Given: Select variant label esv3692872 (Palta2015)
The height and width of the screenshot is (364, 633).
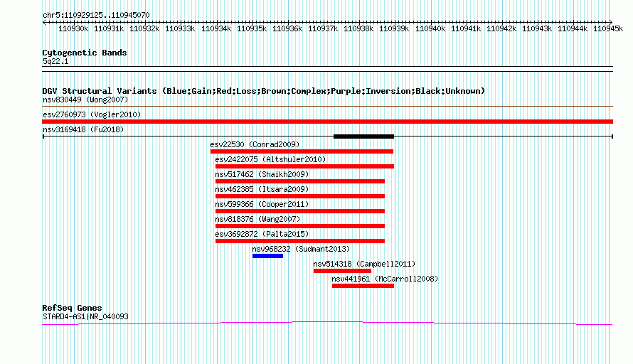Looking at the screenshot, I should click(x=262, y=234).
